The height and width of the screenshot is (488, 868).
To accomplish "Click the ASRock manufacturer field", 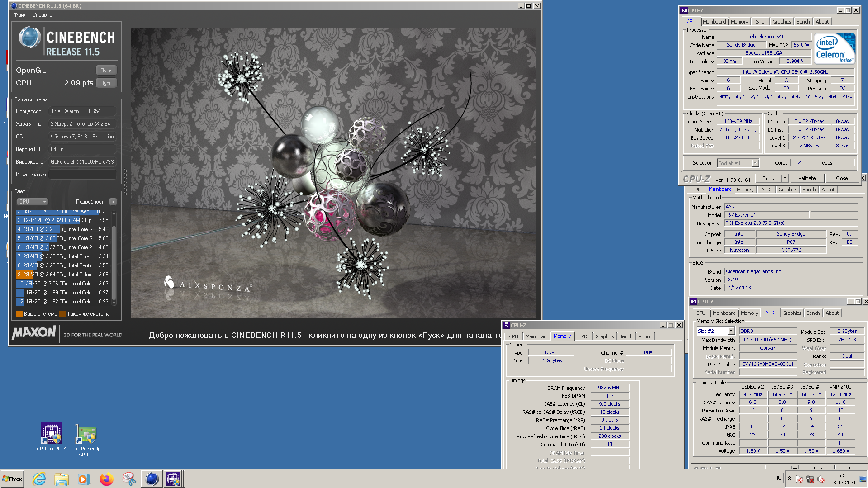I will pos(791,207).
